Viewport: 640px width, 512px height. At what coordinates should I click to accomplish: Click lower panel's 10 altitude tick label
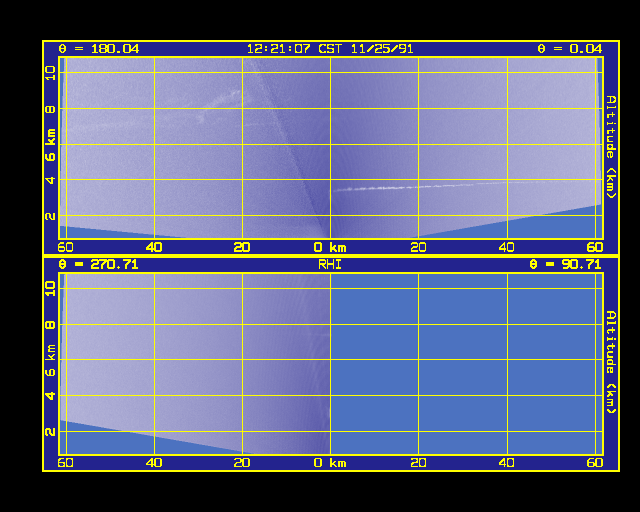(50, 289)
